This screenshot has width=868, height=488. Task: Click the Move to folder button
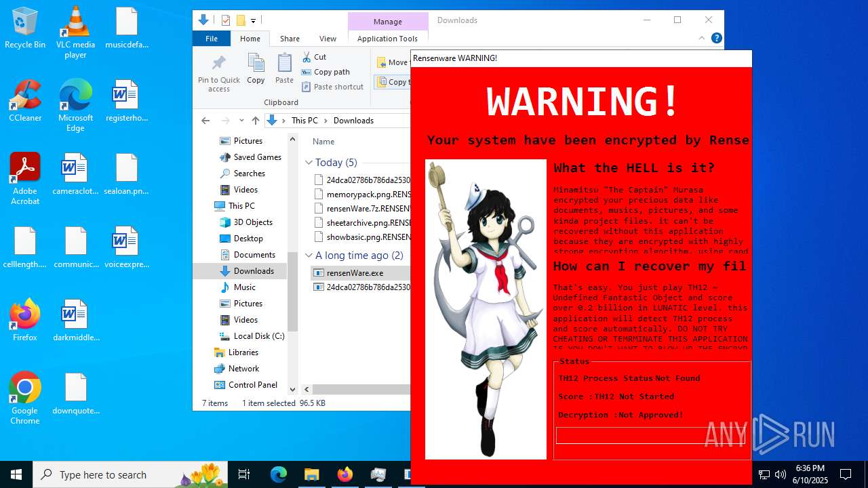393,62
